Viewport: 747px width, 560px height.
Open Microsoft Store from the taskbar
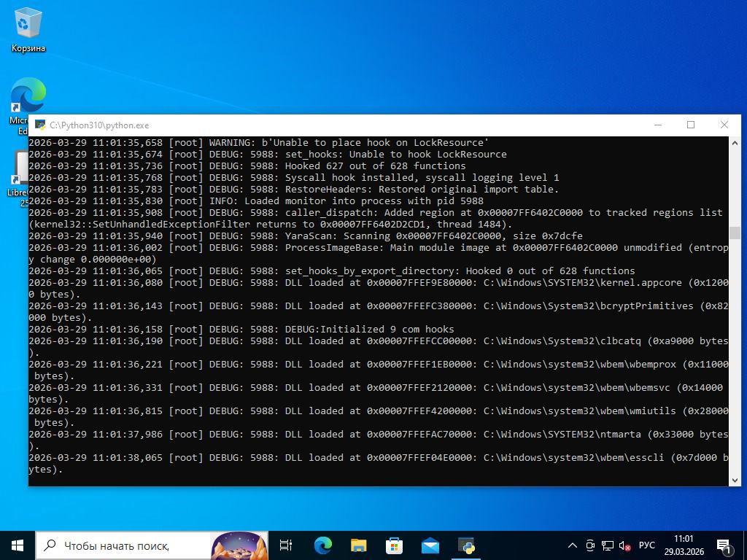394,545
